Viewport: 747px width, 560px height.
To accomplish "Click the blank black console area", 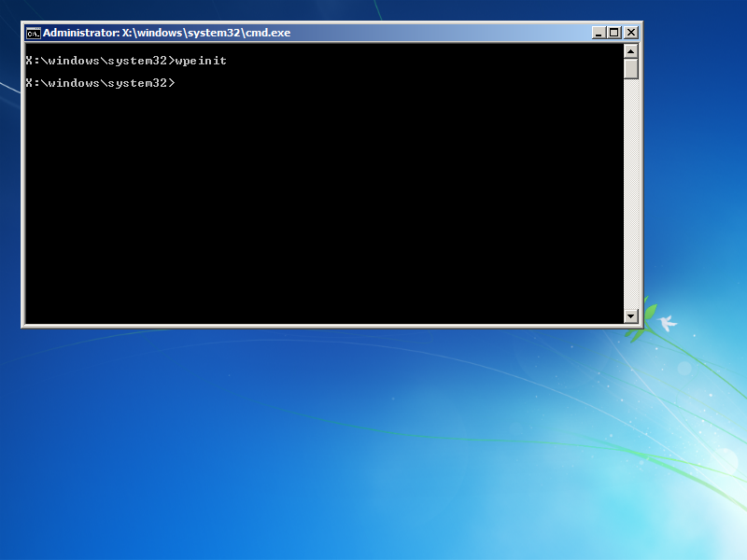I will (x=324, y=204).
